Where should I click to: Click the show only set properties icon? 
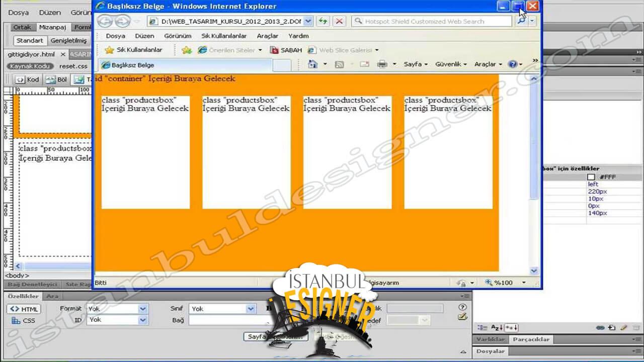pos(511,327)
